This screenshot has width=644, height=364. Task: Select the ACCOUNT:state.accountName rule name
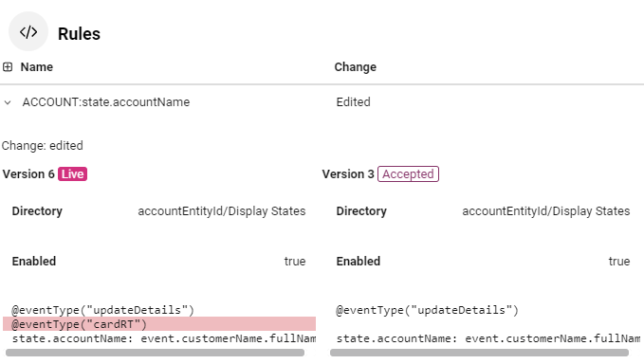coord(106,102)
